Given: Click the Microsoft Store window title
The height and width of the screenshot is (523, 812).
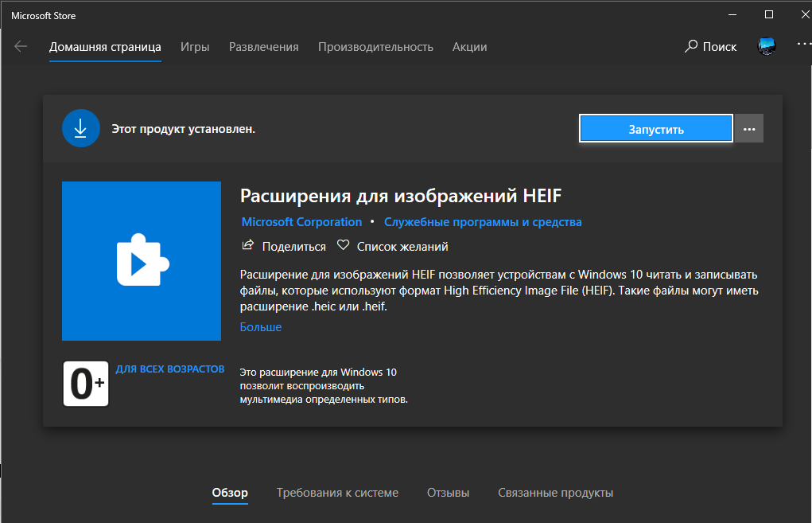Looking at the screenshot, I should click(44, 16).
